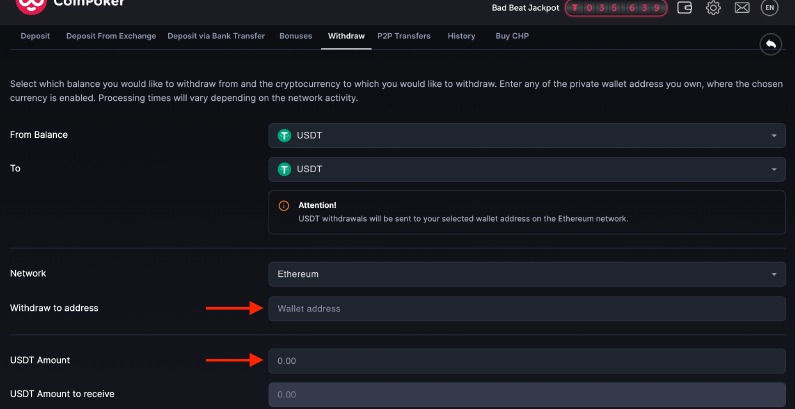
Task: Focus the USDT Amount input field
Action: coord(527,361)
